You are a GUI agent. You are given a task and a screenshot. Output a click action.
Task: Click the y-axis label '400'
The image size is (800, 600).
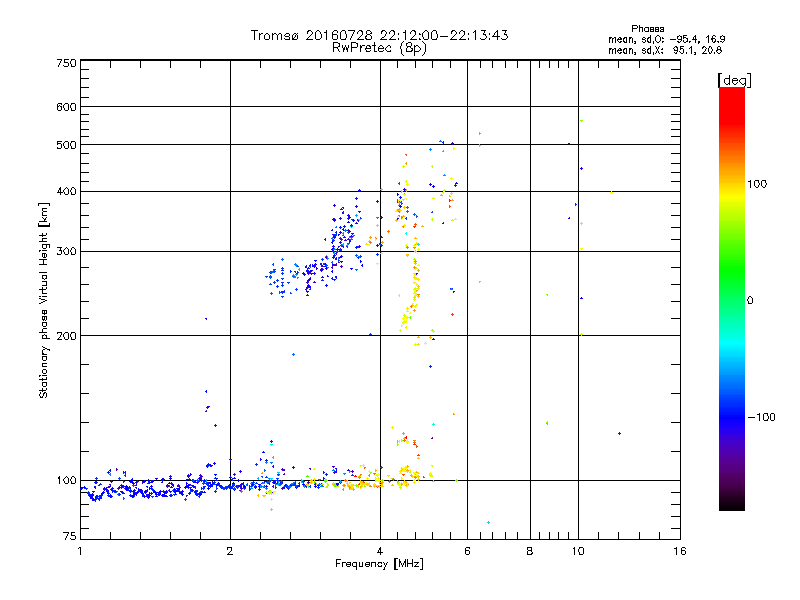pos(66,192)
